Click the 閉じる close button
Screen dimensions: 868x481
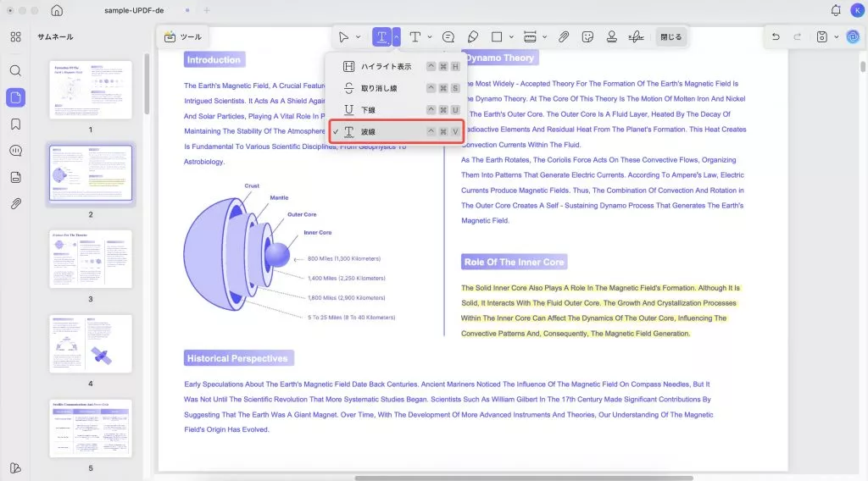671,37
